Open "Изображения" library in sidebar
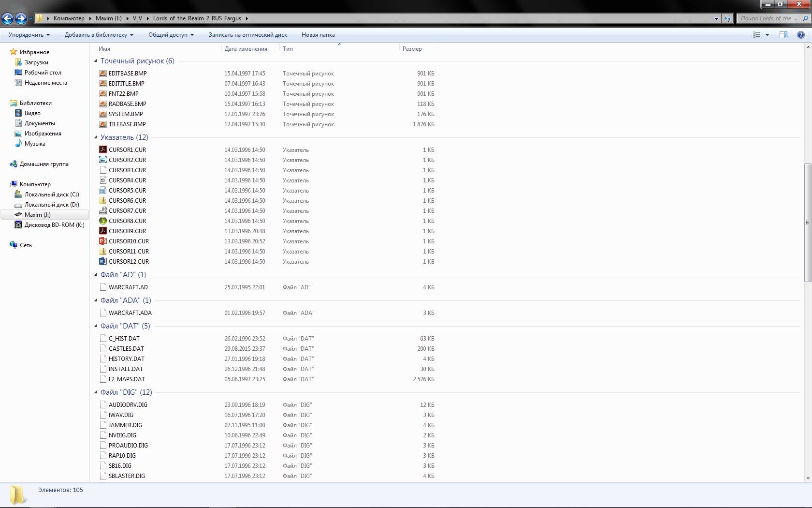The image size is (812, 508). (43, 134)
